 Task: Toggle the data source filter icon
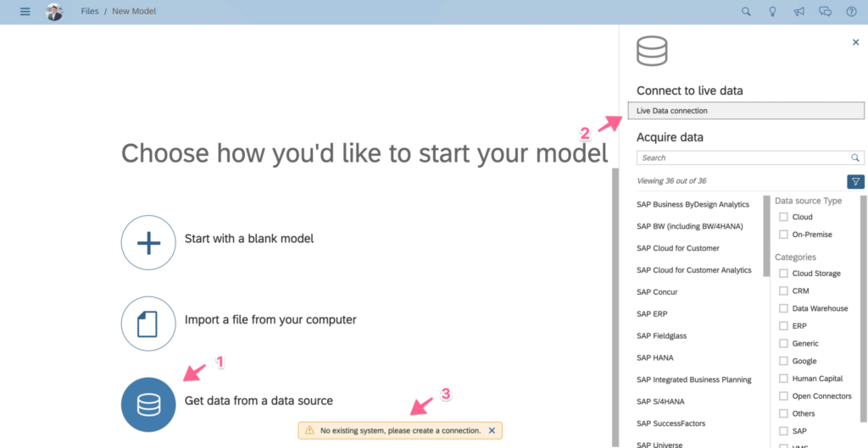(x=855, y=181)
